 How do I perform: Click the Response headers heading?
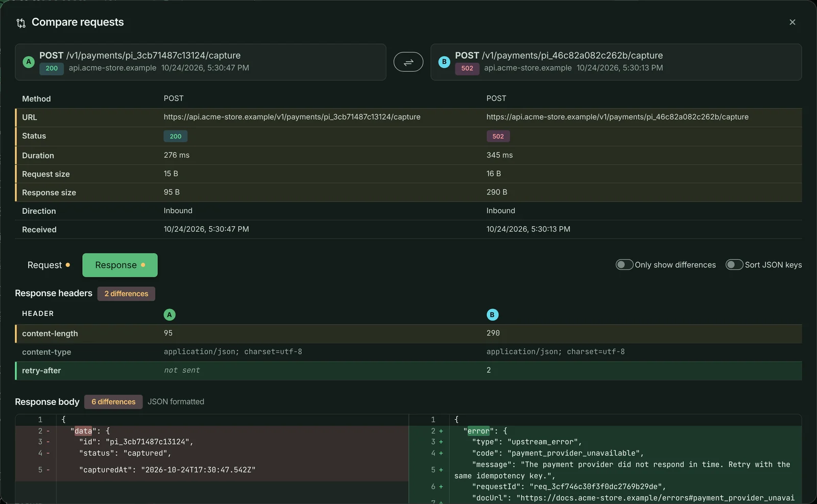(x=54, y=293)
